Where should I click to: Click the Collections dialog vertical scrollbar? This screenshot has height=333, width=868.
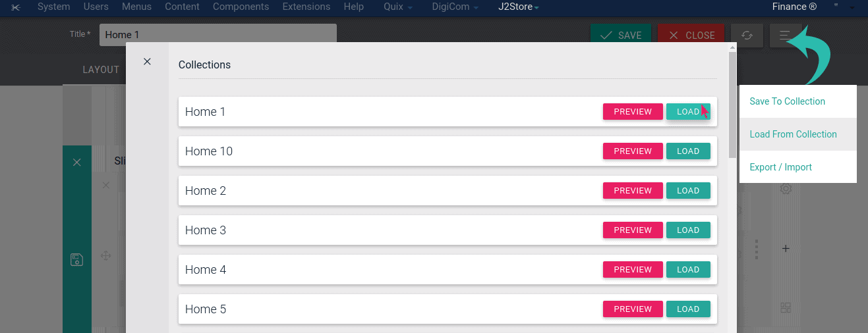732,105
